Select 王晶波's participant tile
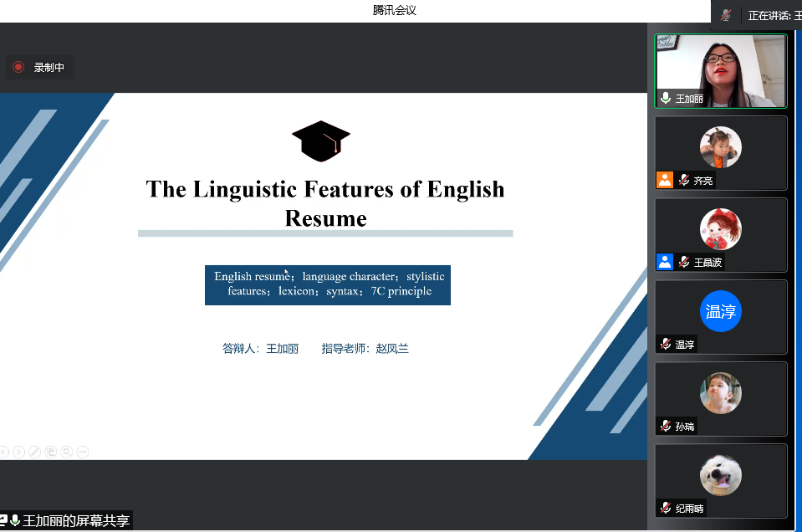Image resolution: width=802 pixels, height=532 pixels. 721,235
